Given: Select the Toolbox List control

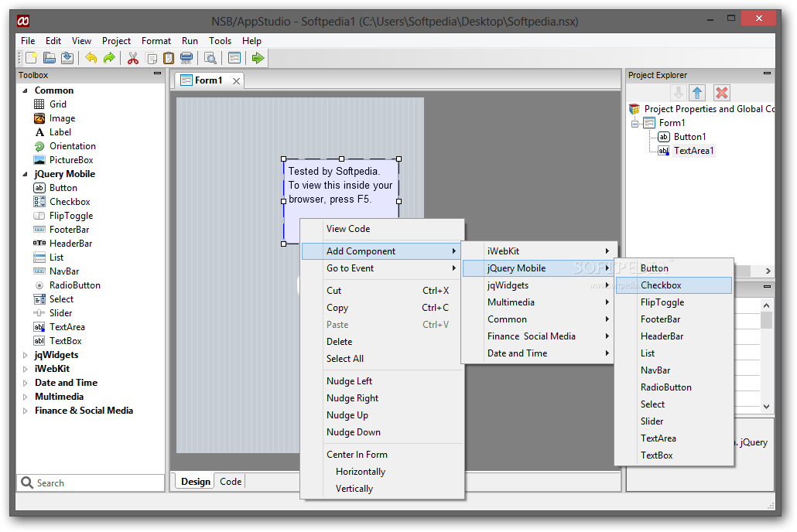Looking at the screenshot, I should [x=48, y=257].
